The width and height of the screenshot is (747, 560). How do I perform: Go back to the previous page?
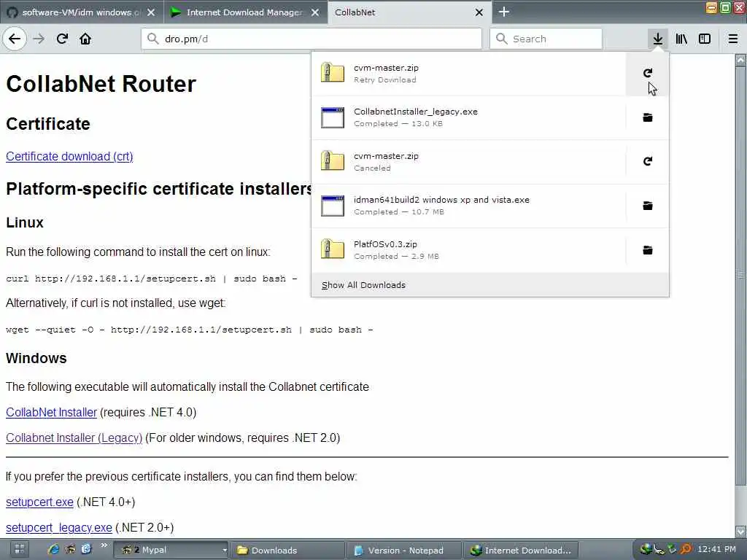click(15, 39)
